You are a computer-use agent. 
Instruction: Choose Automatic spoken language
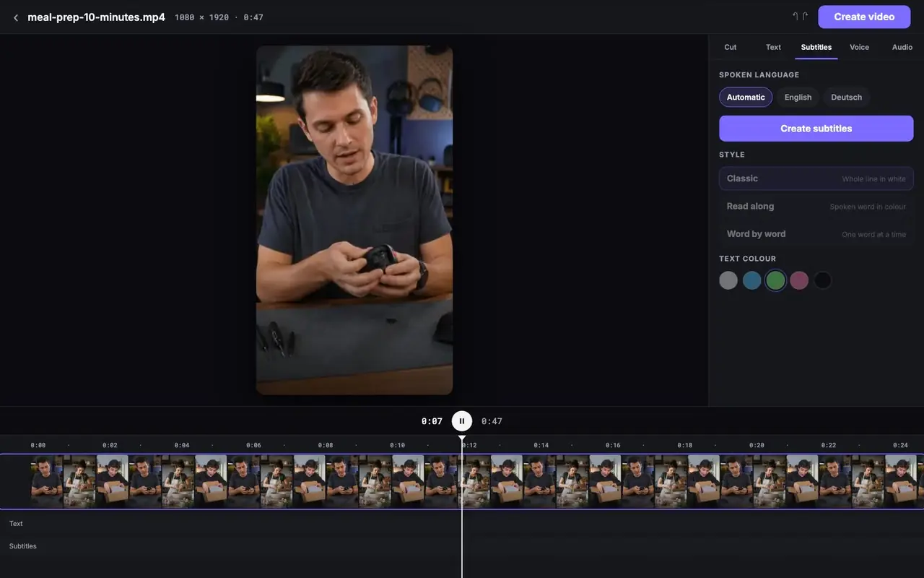(746, 98)
